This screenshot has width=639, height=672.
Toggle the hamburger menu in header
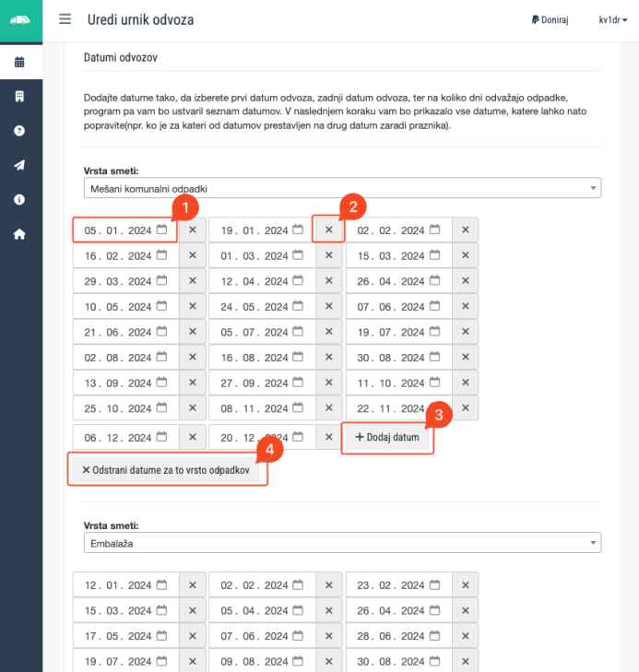(x=65, y=19)
